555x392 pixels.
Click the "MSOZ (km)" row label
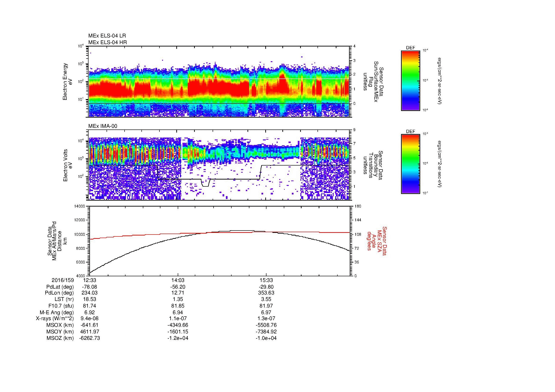tap(60, 338)
